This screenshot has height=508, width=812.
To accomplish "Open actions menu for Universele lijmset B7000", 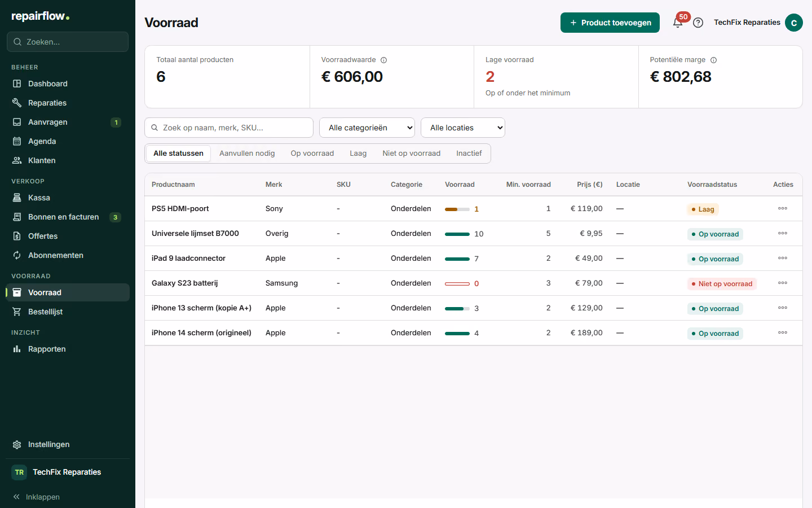I will coord(783,234).
